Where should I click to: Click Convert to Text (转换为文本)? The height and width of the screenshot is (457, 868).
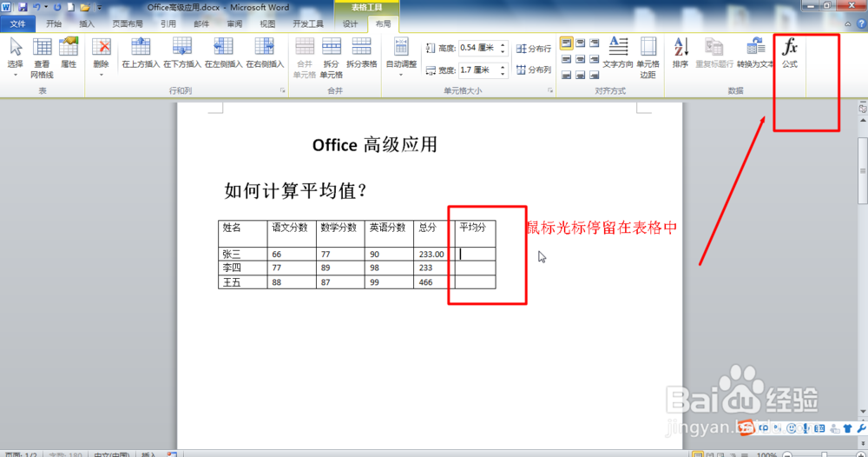coord(755,54)
